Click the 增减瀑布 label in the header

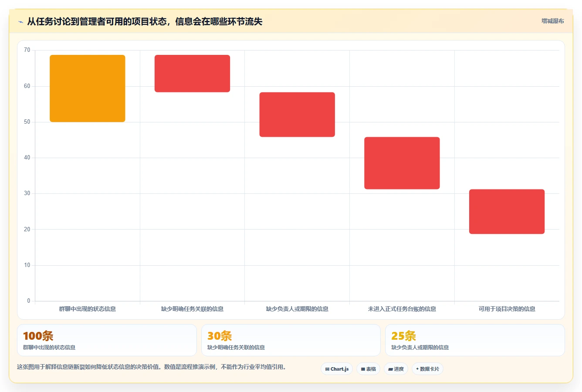click(x=552, y=21)
